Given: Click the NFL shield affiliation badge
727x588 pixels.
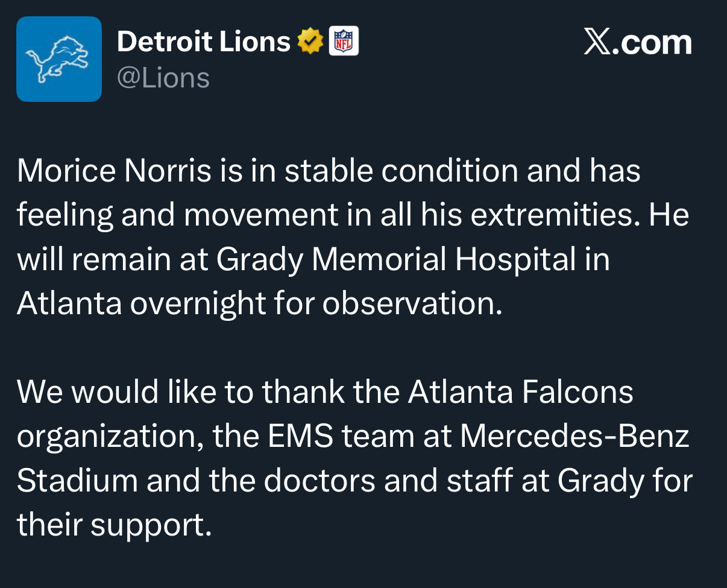Looking at the screenshot, I should pyautogui.click(x=344, y=41).
